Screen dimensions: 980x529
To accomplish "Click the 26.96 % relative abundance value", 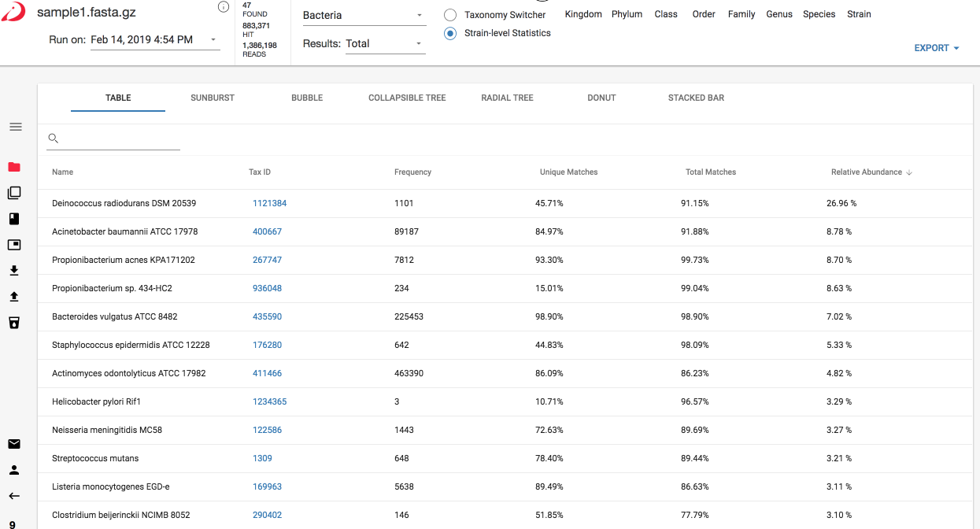I will (841, 203).
